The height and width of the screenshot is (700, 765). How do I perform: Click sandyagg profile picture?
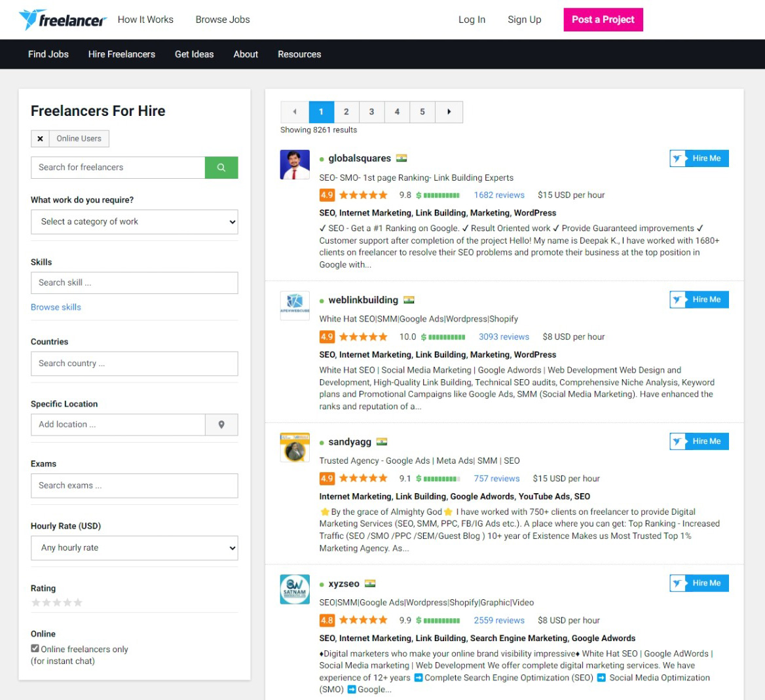(x=295, y=447)
